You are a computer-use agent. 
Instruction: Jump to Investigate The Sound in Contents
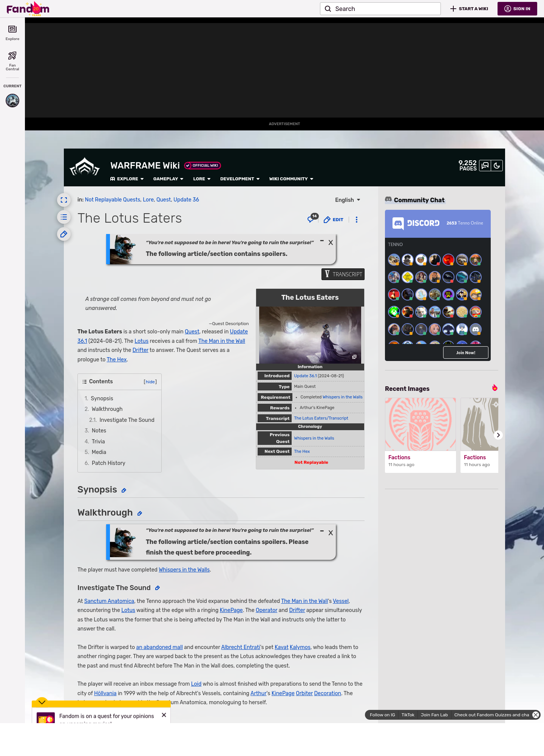tap(127, 420)
